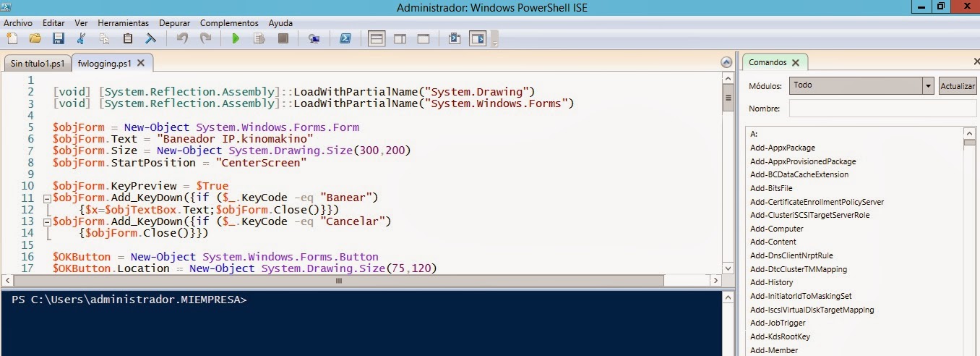Open the Módulos dropdown
This screenshot has width=980, height=356.
pyautogui.click(x=928, y=85)
